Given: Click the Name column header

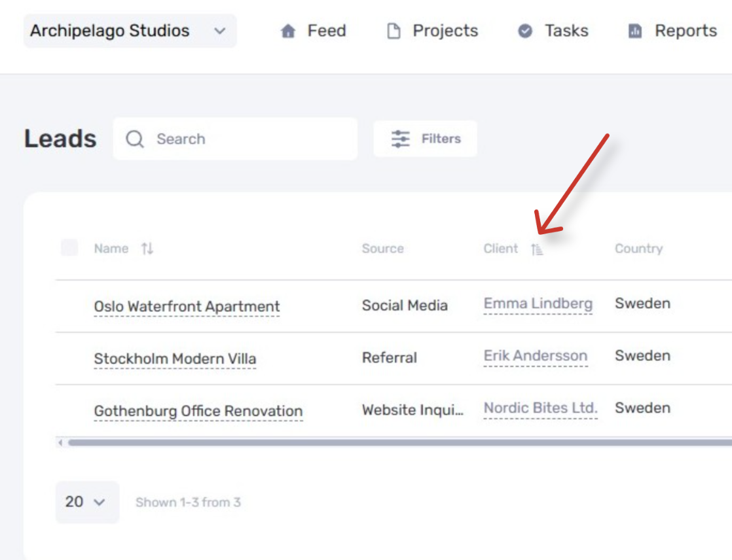Looking at the screenshot, I should pos(111,249).
